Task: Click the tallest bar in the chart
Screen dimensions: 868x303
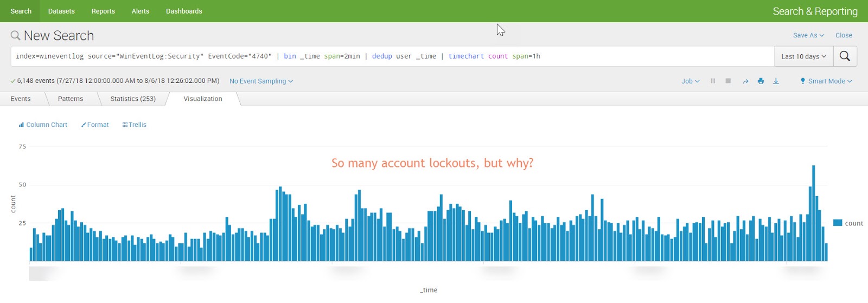Action: click(813, 213)
